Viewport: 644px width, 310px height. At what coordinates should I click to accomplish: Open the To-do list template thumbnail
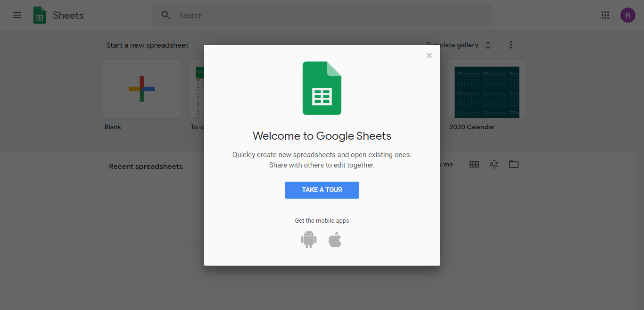coord(197,89)
